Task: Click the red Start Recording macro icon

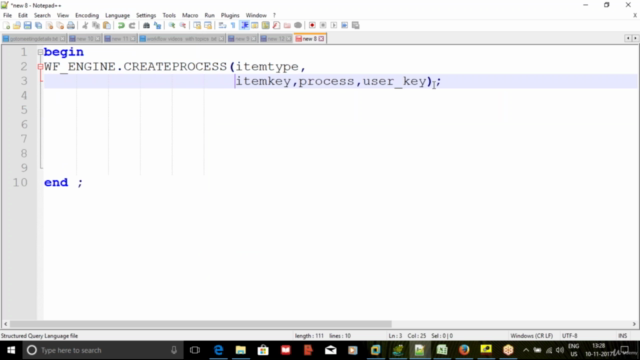Action: [312, 25]
